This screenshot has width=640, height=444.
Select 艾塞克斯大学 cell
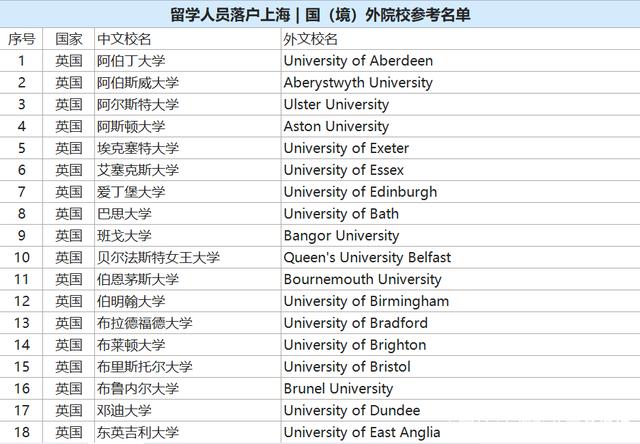[188, 170]
